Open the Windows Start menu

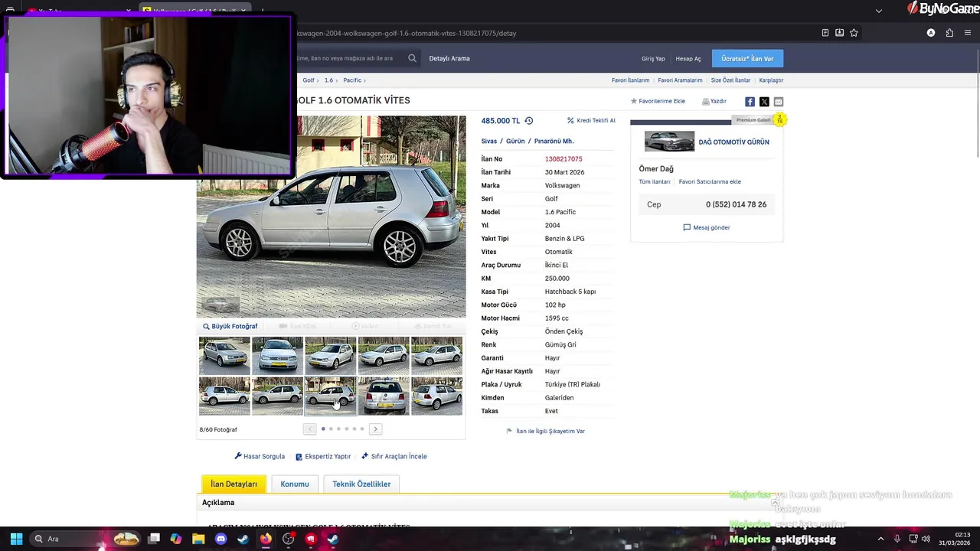pos(16,539)
